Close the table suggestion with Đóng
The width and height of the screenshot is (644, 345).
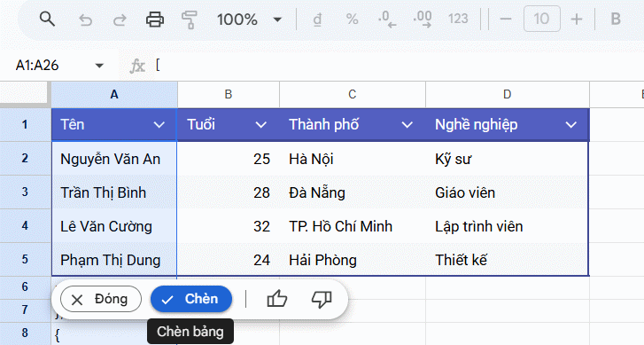[101, 299]
